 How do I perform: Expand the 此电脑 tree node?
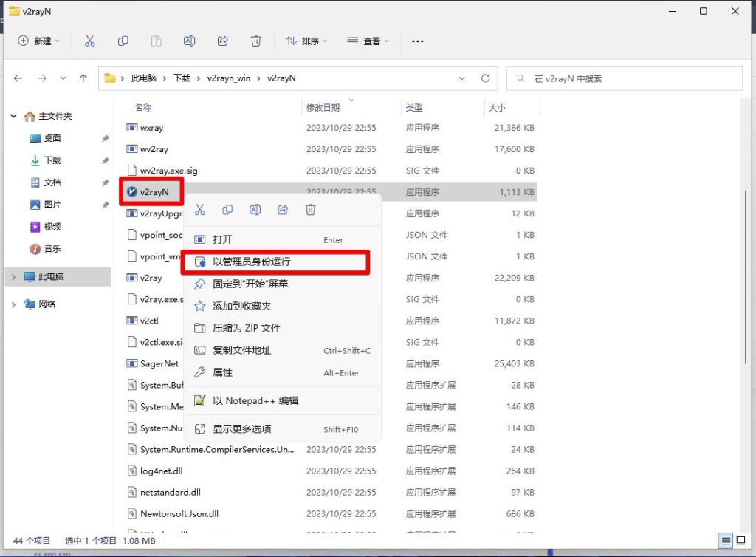(13, 277)
